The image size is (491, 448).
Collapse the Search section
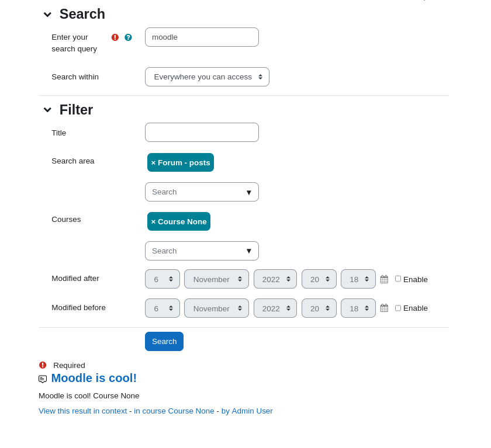[x=47, y=15]
